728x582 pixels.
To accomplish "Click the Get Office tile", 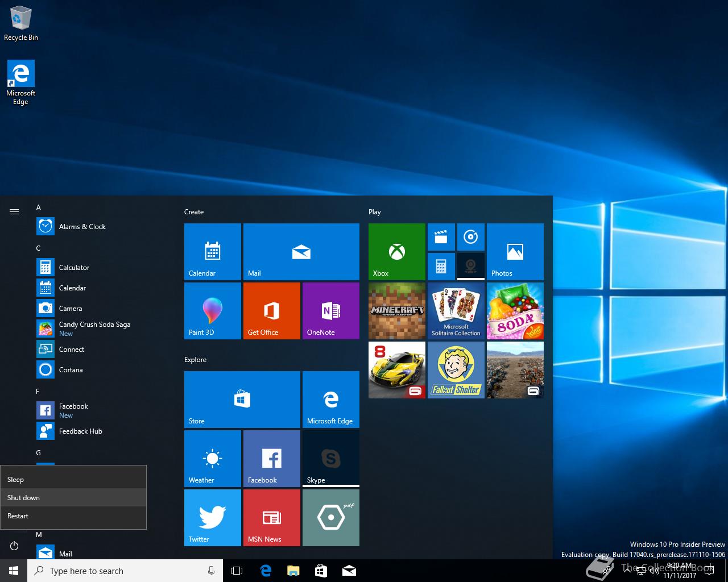I will (272, 311).
